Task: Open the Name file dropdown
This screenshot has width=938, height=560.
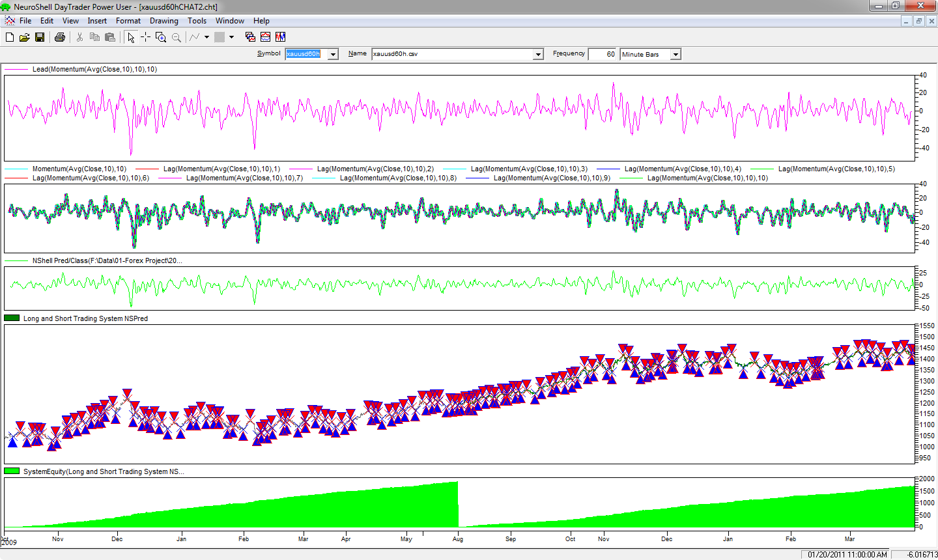Action: (538, 55)
